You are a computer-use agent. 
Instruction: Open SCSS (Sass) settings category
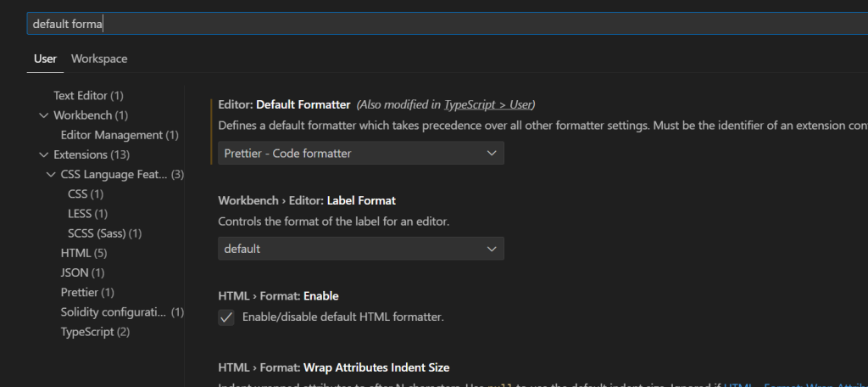104,233
